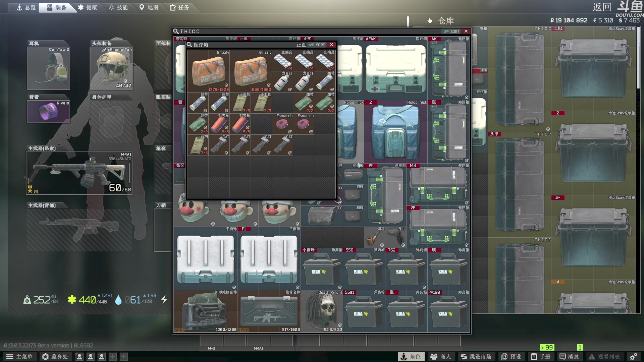Select the 762 ammo case
Screen dimensions: 644x362
pyautogui.click(x=406, y=269)
